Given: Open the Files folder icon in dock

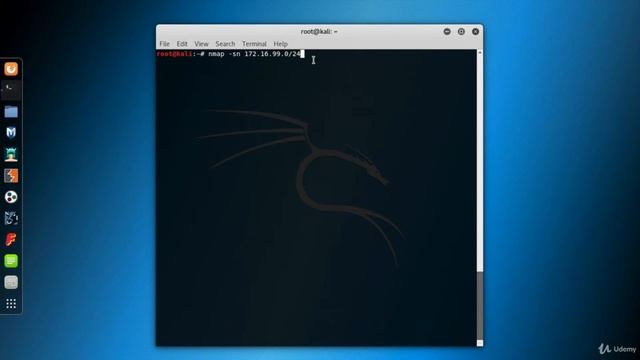Looking at the screenshot, I should [11, 112].
